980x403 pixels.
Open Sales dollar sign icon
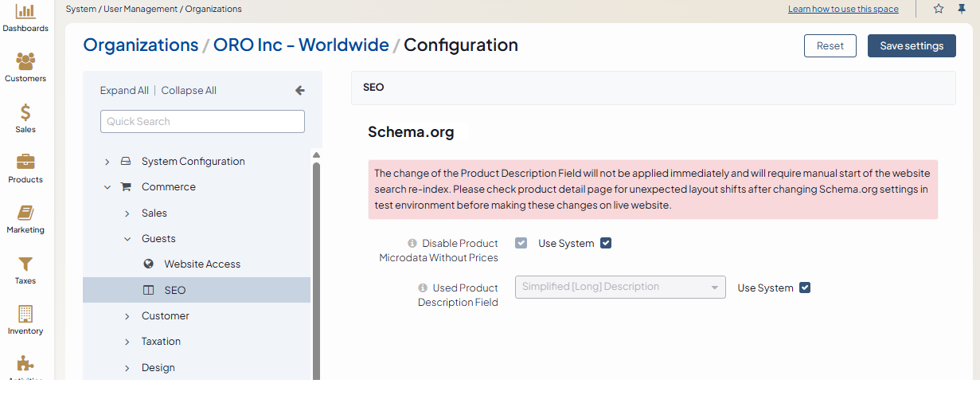pyautogui.click(x=25, y=112)
